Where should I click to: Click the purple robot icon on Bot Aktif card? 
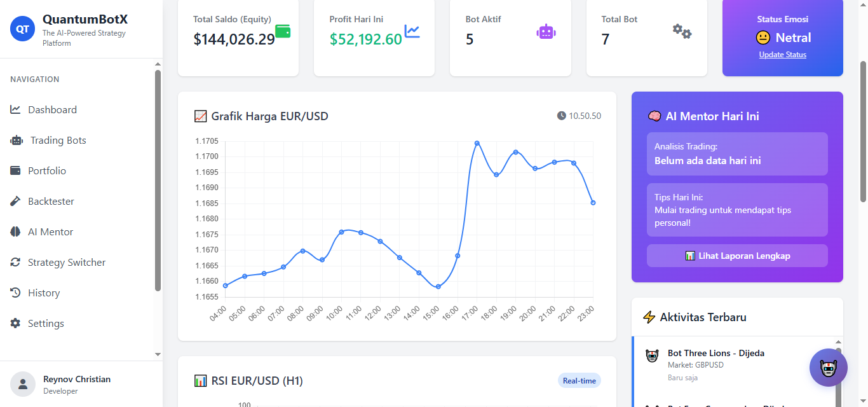click(546, 31)
